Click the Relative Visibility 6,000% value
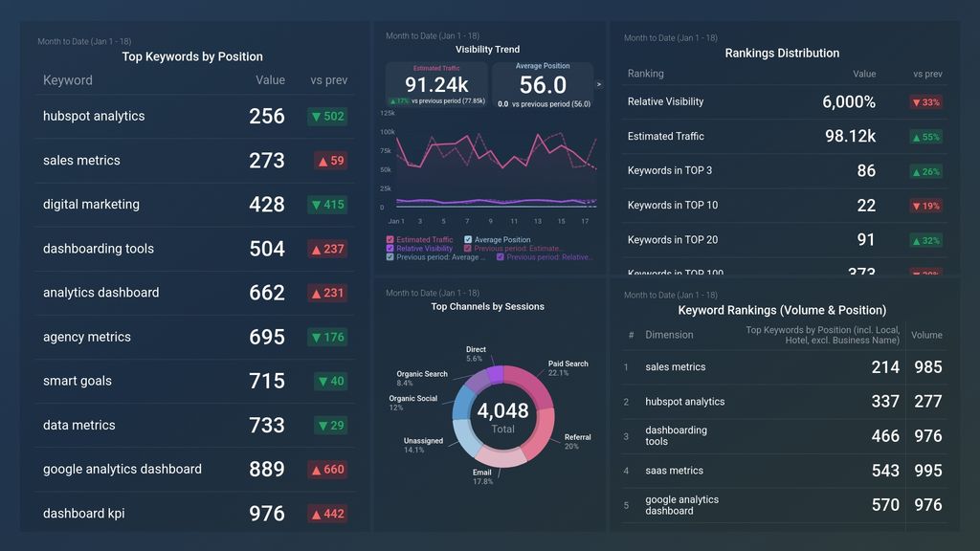980x551 pixels. [x=849, y=101]
